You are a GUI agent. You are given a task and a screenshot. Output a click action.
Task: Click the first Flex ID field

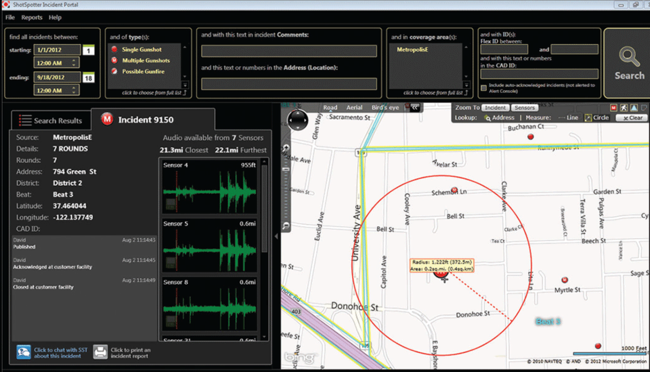pyautogui.click(x=504, y=49)
